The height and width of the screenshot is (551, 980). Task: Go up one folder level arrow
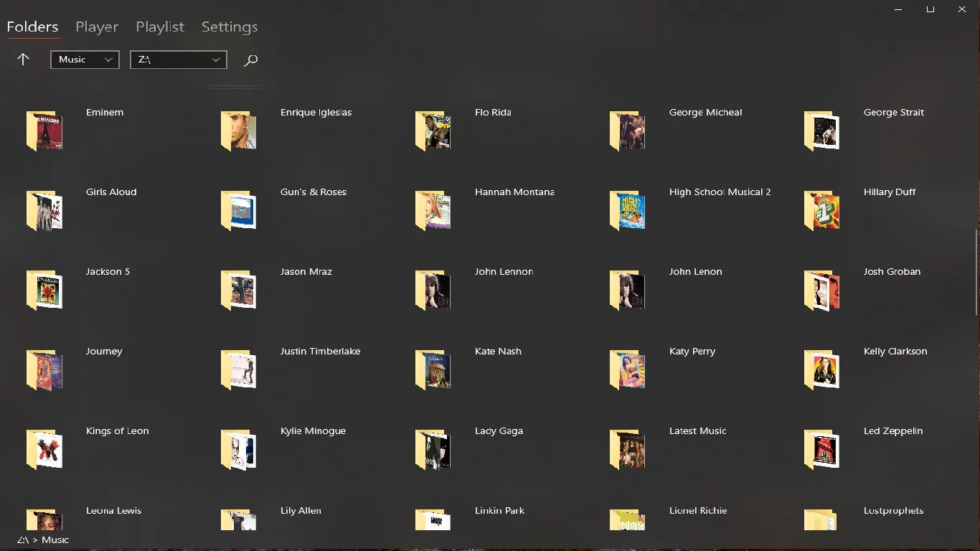(x=23, y=60)
